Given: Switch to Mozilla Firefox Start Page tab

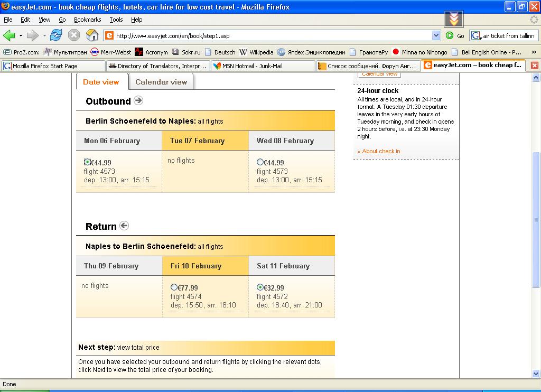Looking at the screenshot, I should pyautogui.click(x=53, y=66).
